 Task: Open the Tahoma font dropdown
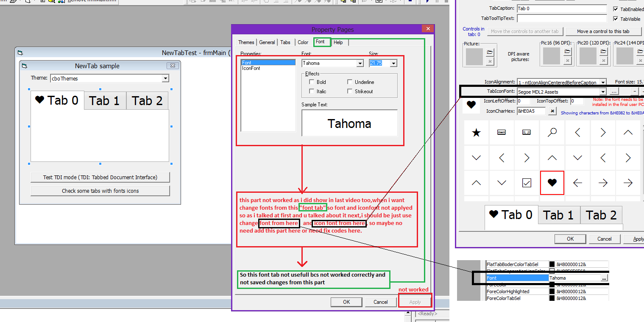tap(360, 63)
